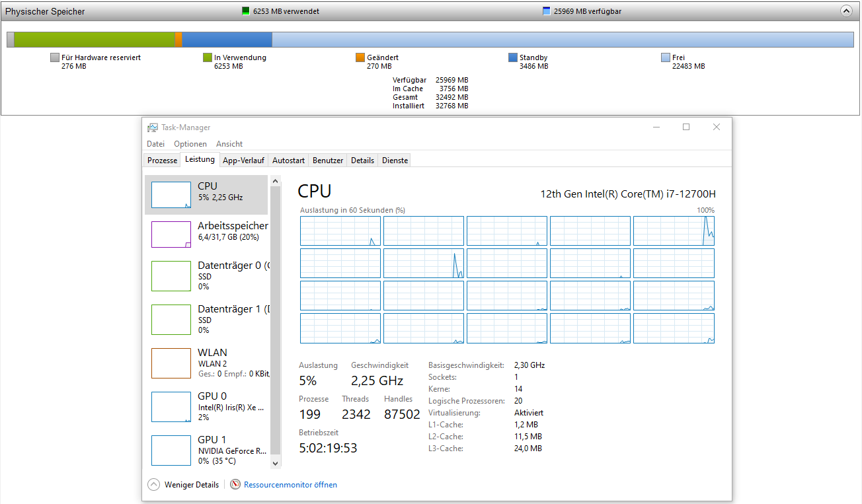Maximize the Task-Manager window
The height and width of the screenshot is (504, 862).
(x=686, y=127)
